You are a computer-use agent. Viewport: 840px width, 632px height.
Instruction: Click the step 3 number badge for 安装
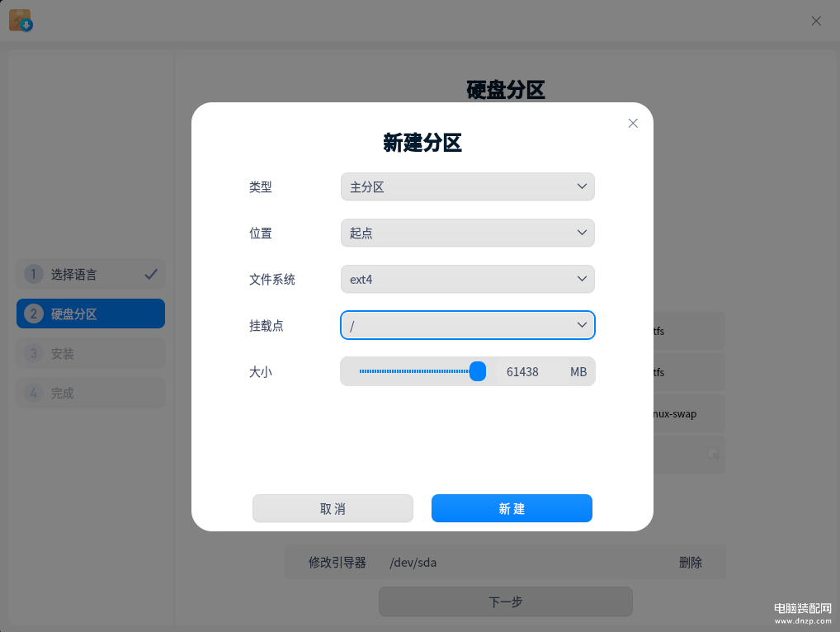tap(33, 353)
